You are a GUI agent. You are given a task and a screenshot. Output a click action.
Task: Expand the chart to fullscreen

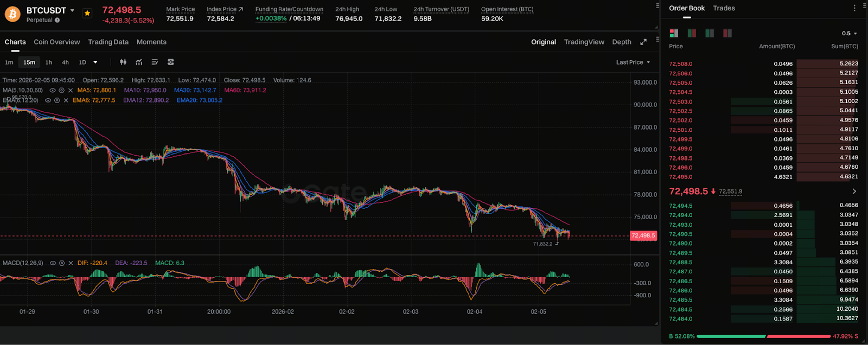(x=643, y=42)
